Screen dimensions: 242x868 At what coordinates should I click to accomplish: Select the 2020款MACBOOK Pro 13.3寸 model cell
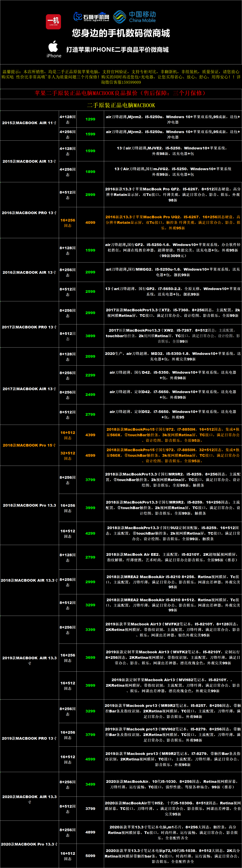pos(29,844)
